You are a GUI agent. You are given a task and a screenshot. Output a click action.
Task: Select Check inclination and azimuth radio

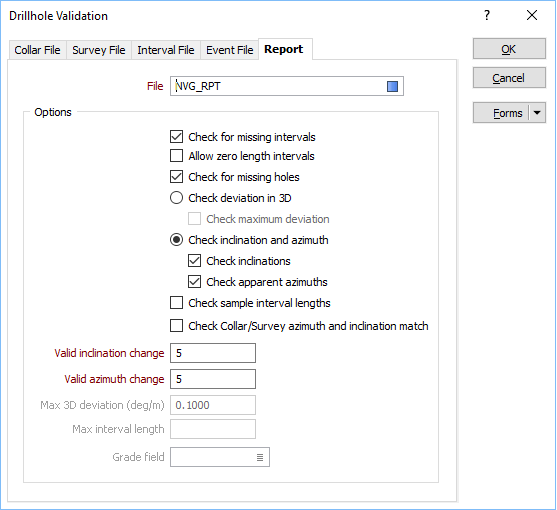click(x=177, y=240)
